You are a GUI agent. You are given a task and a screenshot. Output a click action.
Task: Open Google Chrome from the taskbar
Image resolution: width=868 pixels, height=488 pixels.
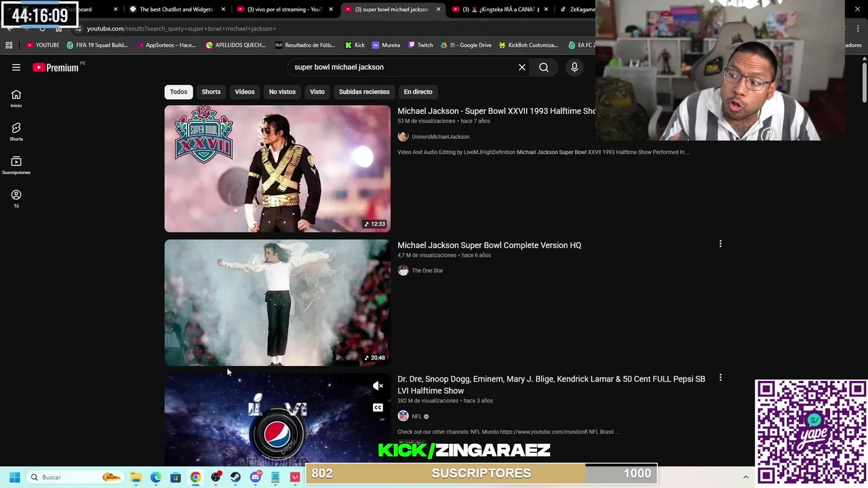click(x=195, y=477)
